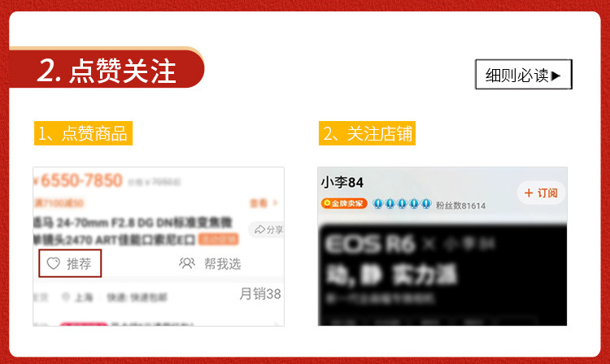
Task: Click the 1、点赞商品 yellow label
Action: coord(83,133)
